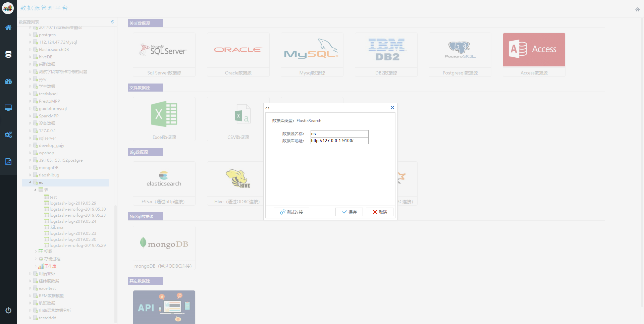Select the Excel data source tile
644x324 pixels.
[x=164, y=119]
